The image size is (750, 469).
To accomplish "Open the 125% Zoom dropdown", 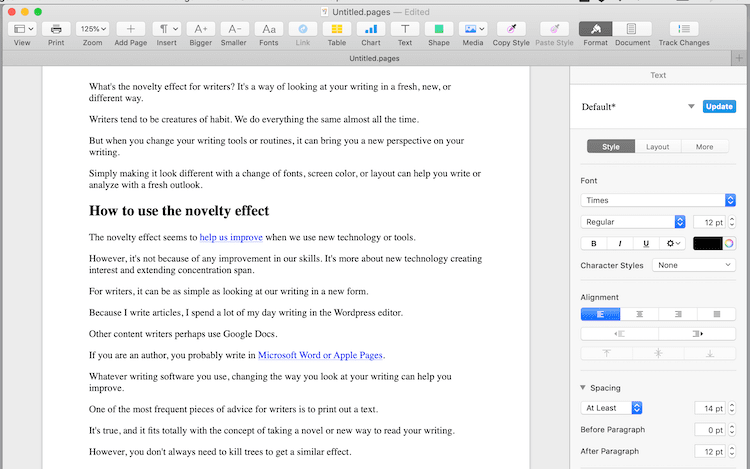I will click(x=93, y=29).
